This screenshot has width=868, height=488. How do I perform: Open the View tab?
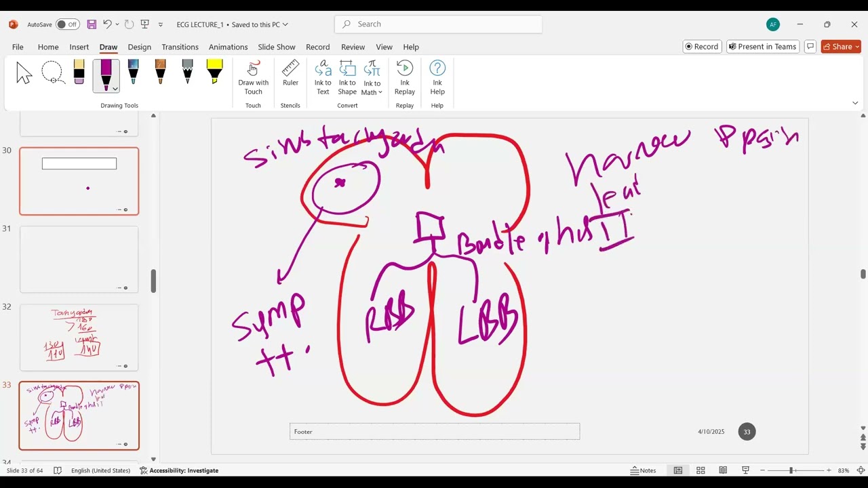(x=384, y=47)
